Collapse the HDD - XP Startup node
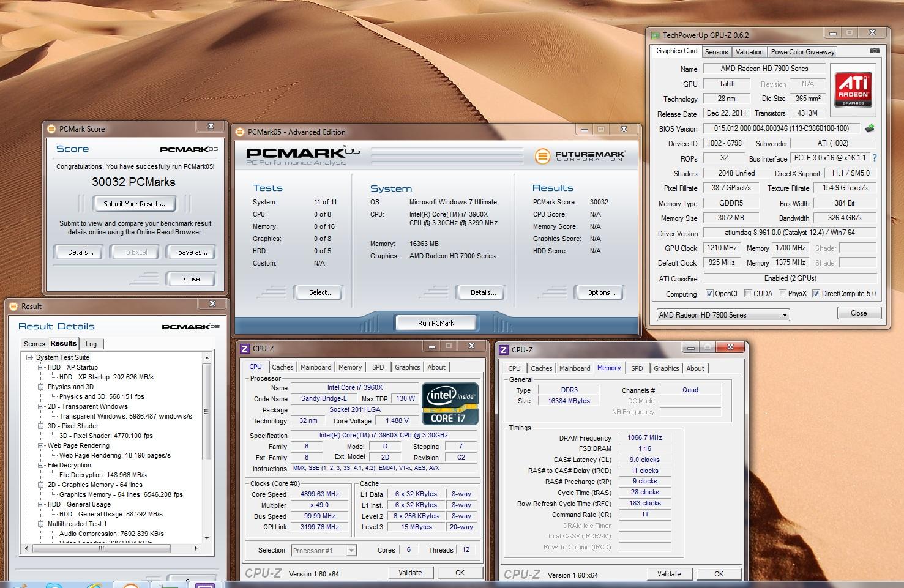Viewport: 904px width, 588px height. (41, 367)
